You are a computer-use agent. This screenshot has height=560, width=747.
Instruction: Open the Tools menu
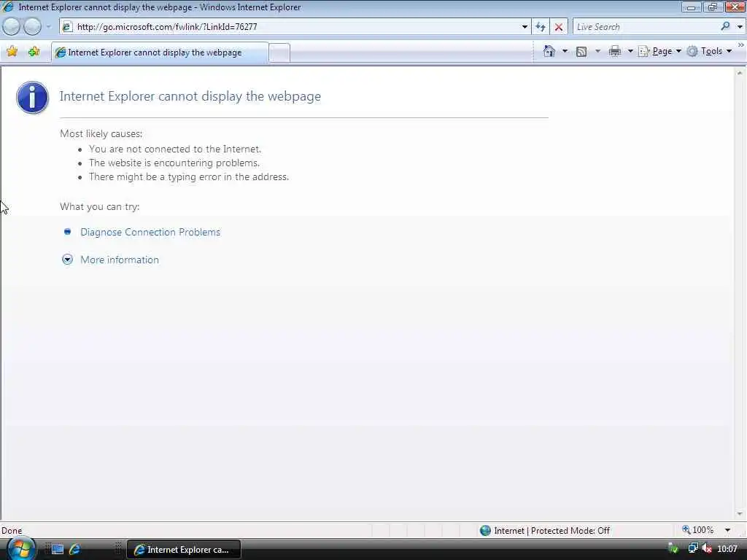(x=710, y=51)
